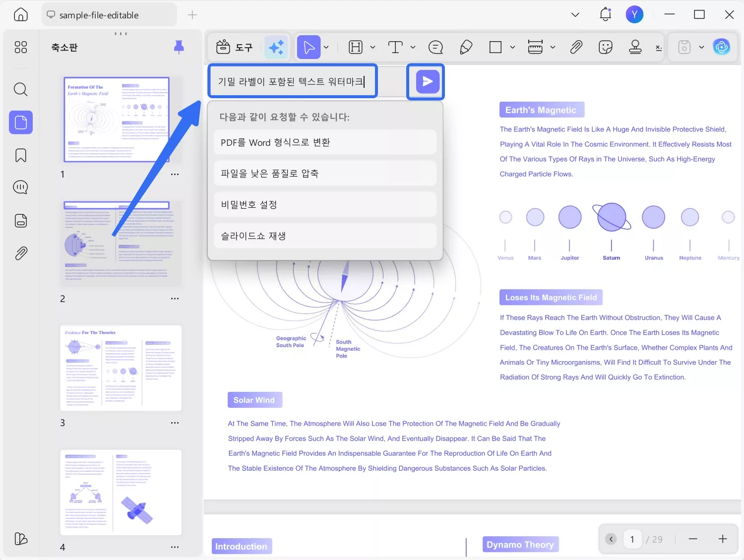Select the 슬라이드쇼 재생 suggestion
This screenshot has width=744, height=560.
[x=325, y=236]
